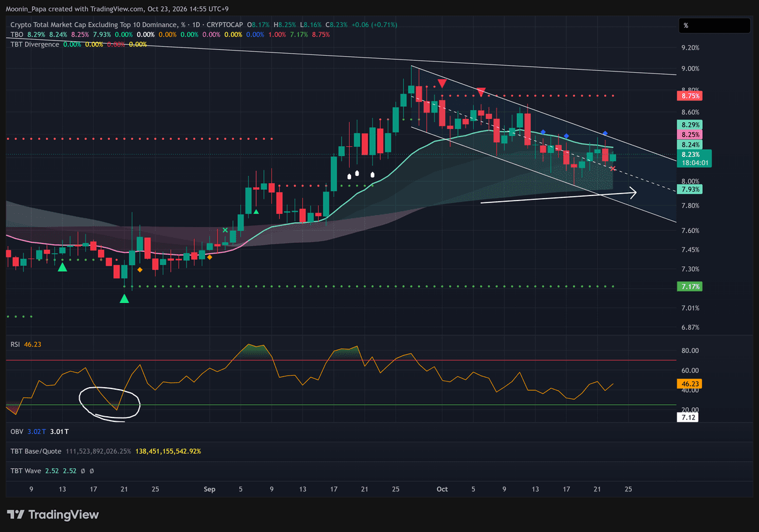Select the TBO indicator legend label
Viewport: 759px width, 532px height.
point(17,34)
